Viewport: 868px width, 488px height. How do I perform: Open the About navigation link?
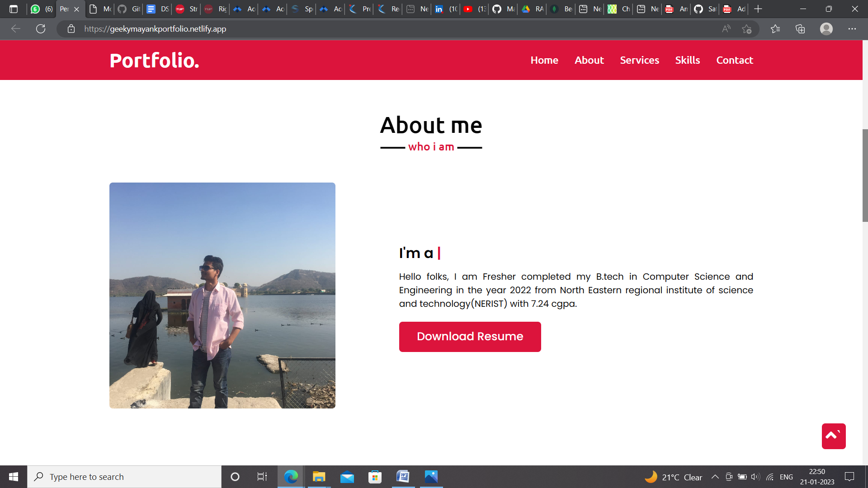(589, 60)
